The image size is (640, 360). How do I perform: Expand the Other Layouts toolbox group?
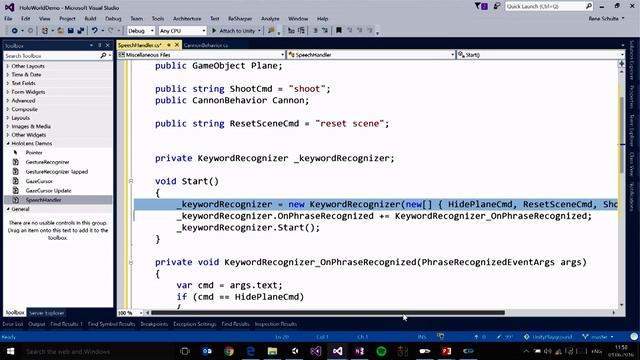pyautogui.click(x=8, y=66)
